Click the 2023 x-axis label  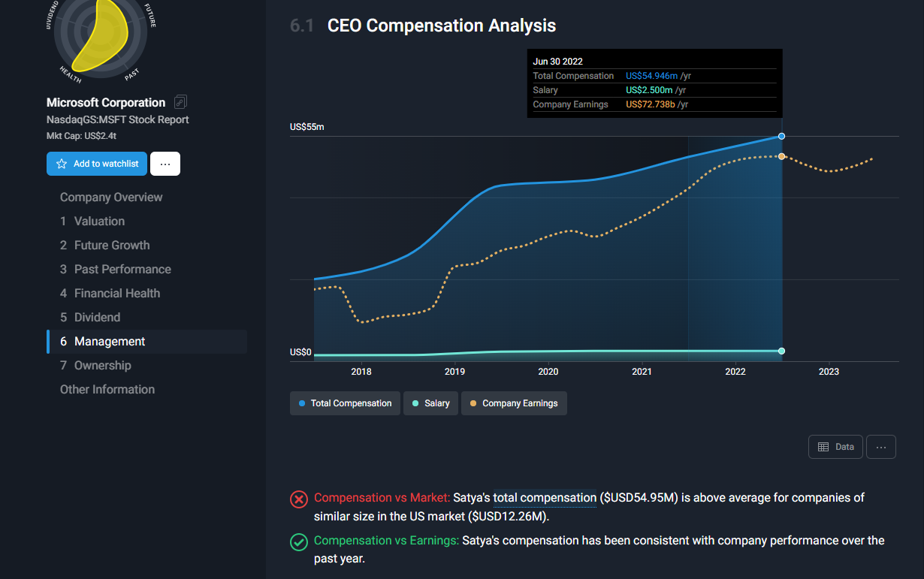(x=829, y=372)
